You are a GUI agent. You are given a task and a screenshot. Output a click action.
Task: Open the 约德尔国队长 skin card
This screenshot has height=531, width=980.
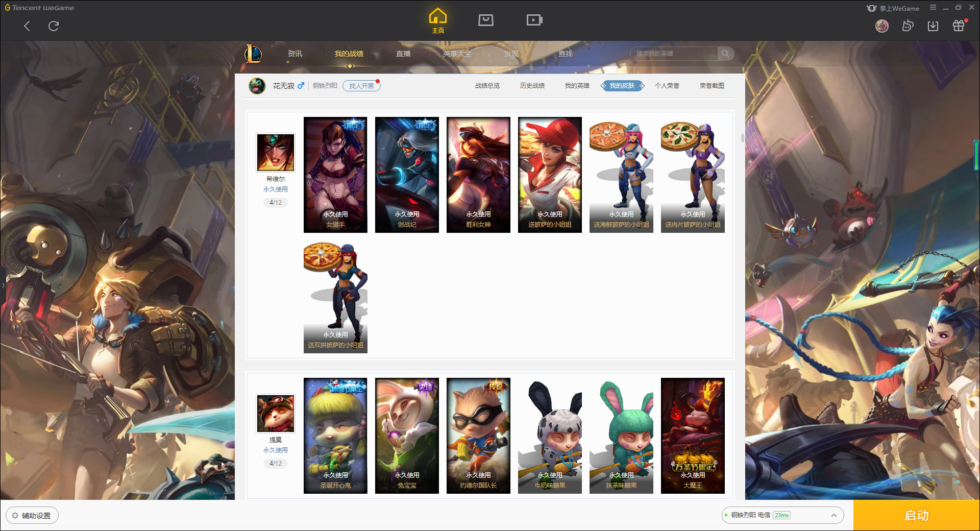(478, 436)
